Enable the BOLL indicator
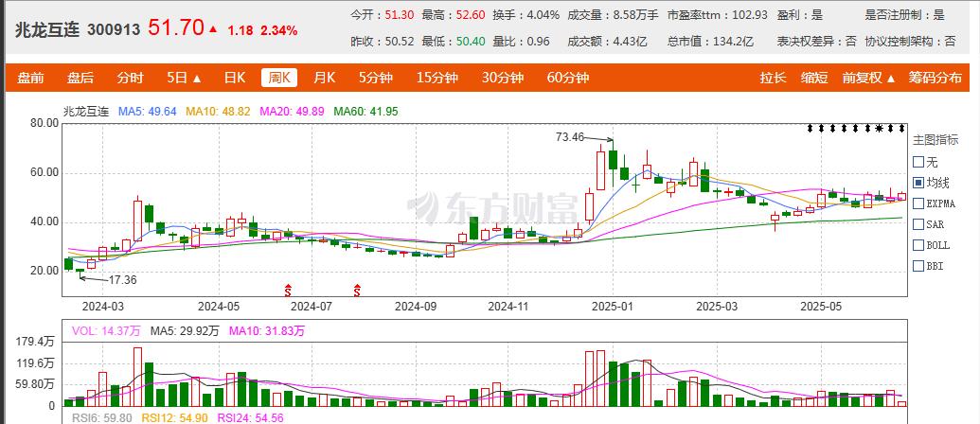 (x=918, y=245)
